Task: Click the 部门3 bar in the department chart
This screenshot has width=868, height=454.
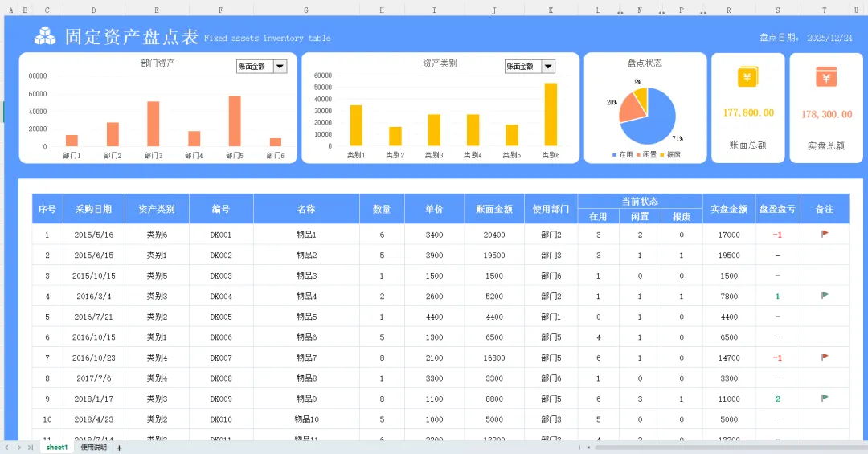Action: coord(154,124)
